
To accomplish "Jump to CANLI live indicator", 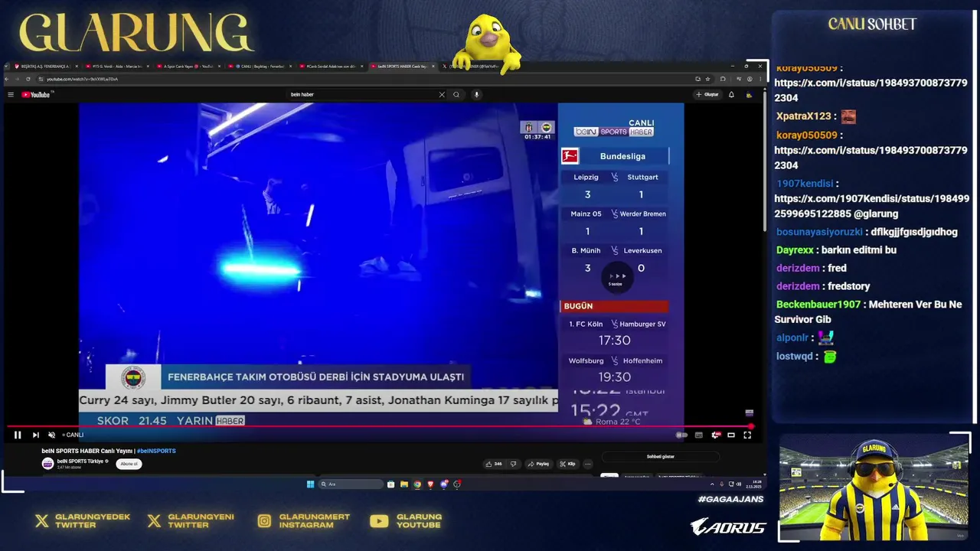I will pos(73,435).
